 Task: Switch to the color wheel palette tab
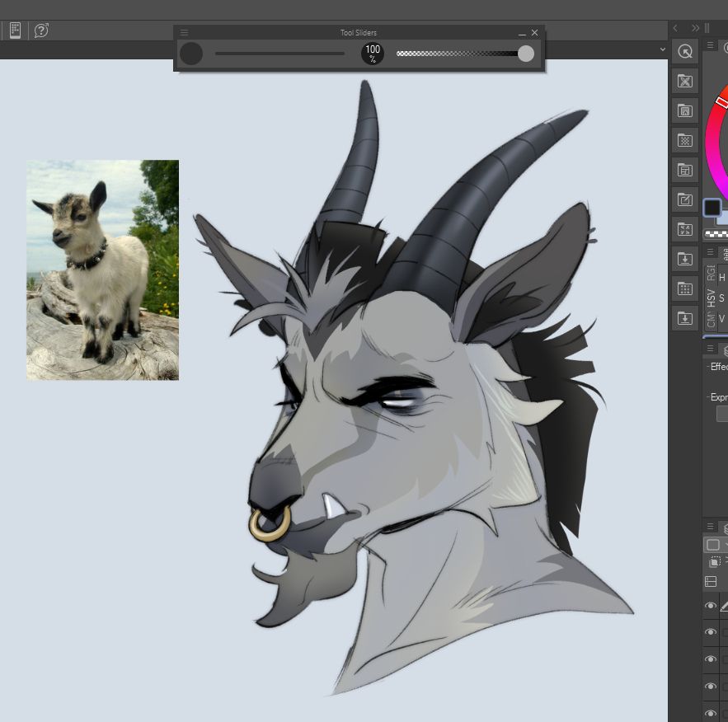(x=725, y=46)
